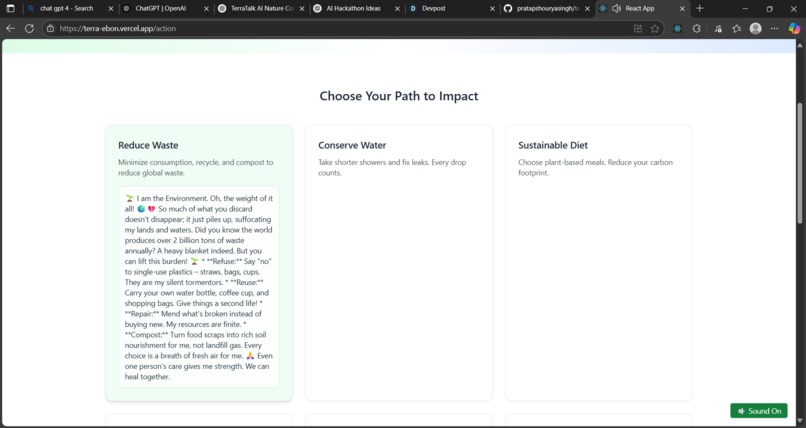
Task: Add this page to favorites star
Action: (654, 29)
